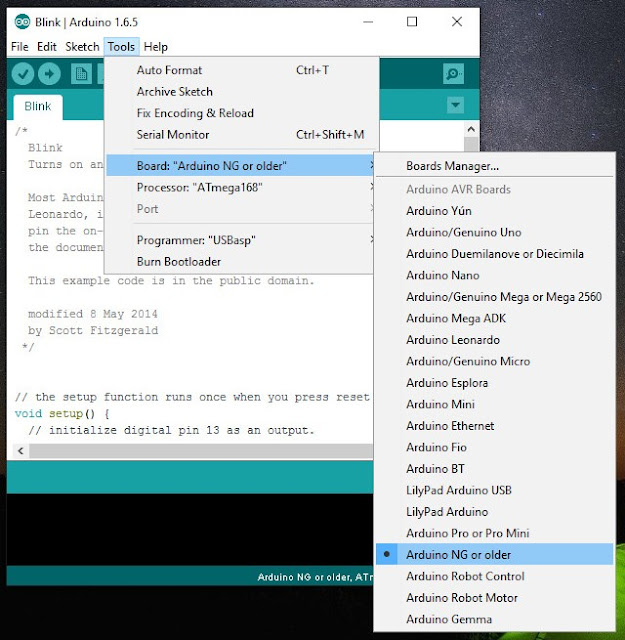Expand the Programmer "USBasp" submenu
Image resolution: width=625 pixels, height=640 pixels.
pos(241,240)
